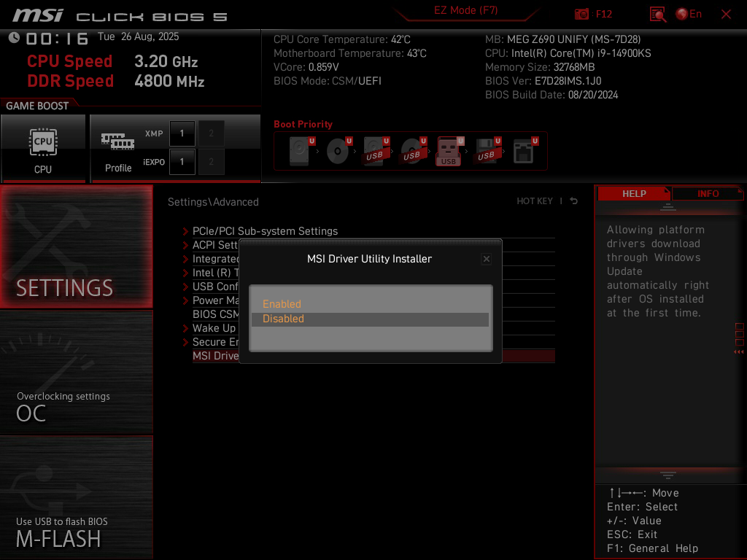Take a screenshot with the F12 camera icon
Screen dimensions: 747x560
tap(581, 15)
